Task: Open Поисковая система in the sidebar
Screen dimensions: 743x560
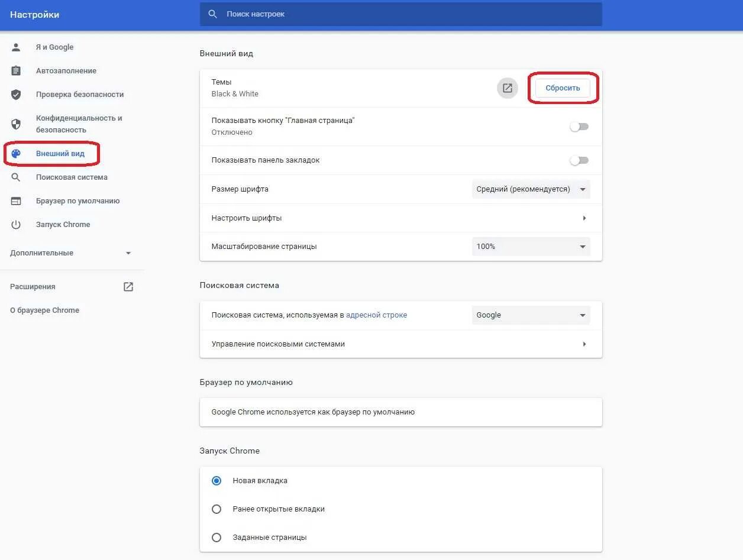Action: [72, 177]
